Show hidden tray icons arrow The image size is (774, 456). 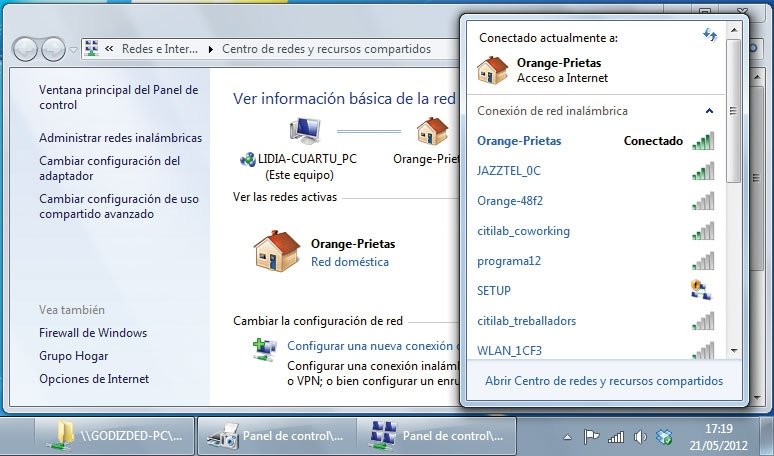click(x=568, y=437)
